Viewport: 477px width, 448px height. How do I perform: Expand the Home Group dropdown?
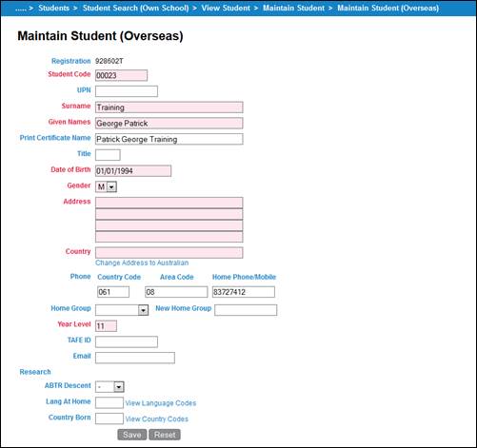122,310
